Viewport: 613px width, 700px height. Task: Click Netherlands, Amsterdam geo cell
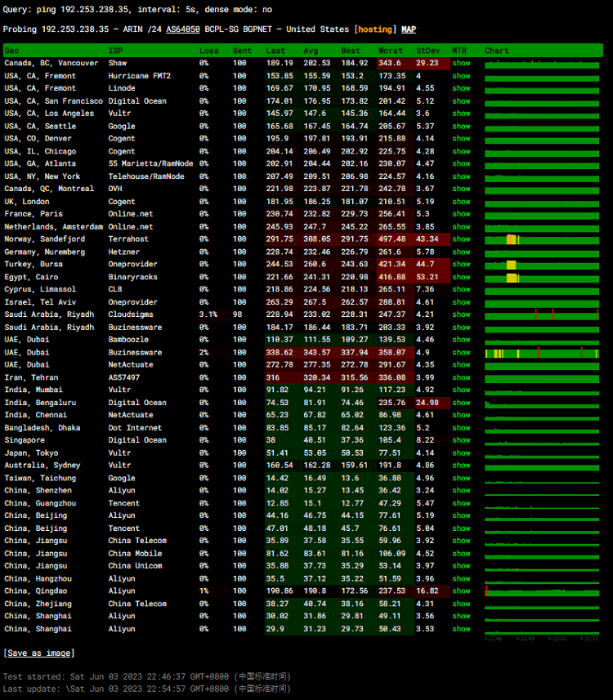point(54,227)
